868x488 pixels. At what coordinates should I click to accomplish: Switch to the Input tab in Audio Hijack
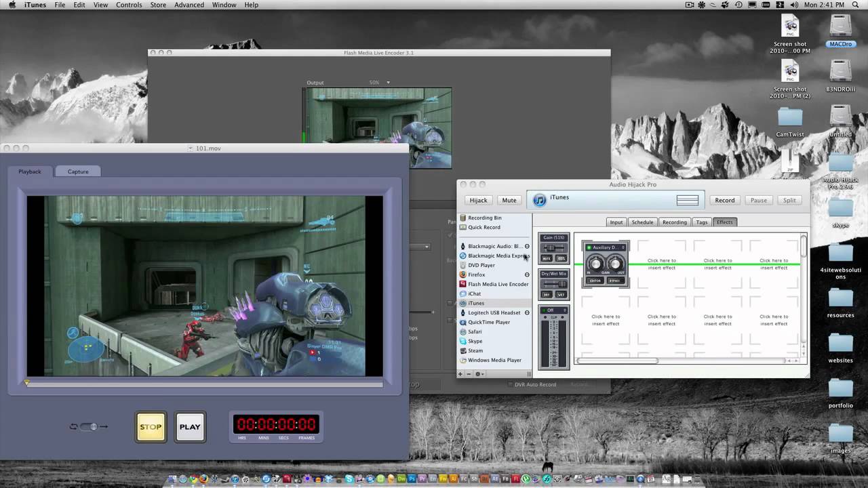click(616, 222)
